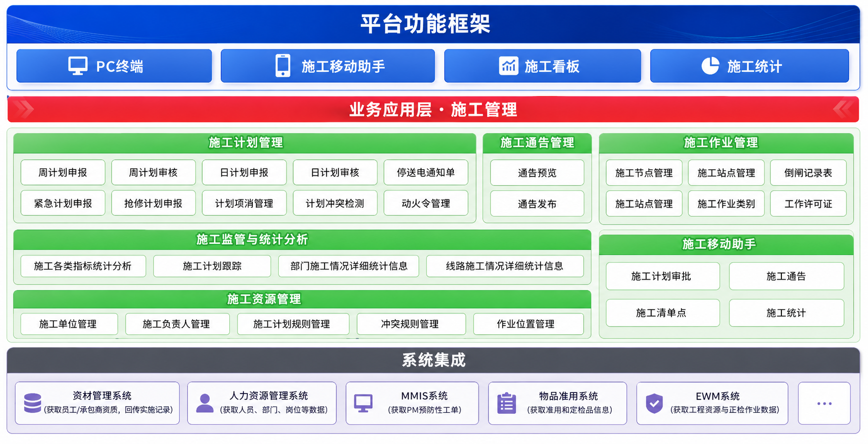
Task: Open 周计划审核
Action: tap(153, 172)
